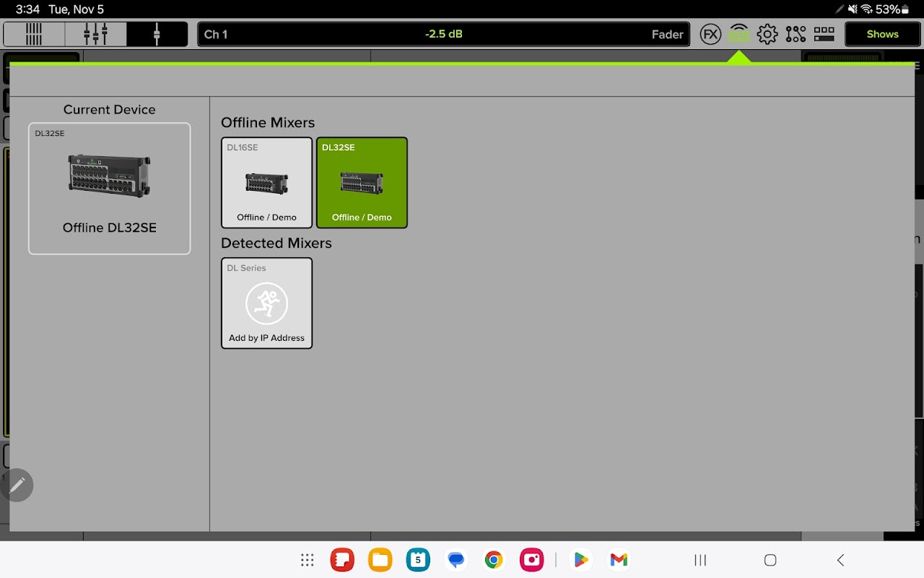Image resolution: width=924 pixels, height=578 pixels.
Task: Open the Calendar app in taskbar
Action: click(418, 560)
